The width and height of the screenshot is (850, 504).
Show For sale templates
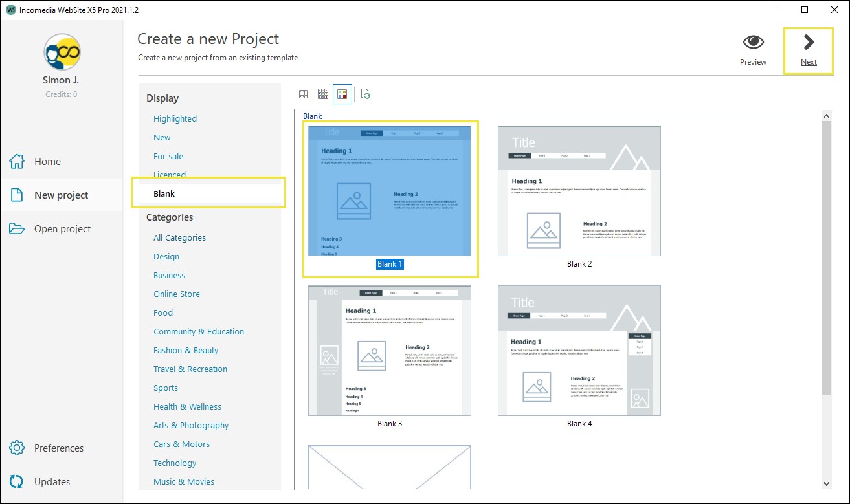(168, 157)
